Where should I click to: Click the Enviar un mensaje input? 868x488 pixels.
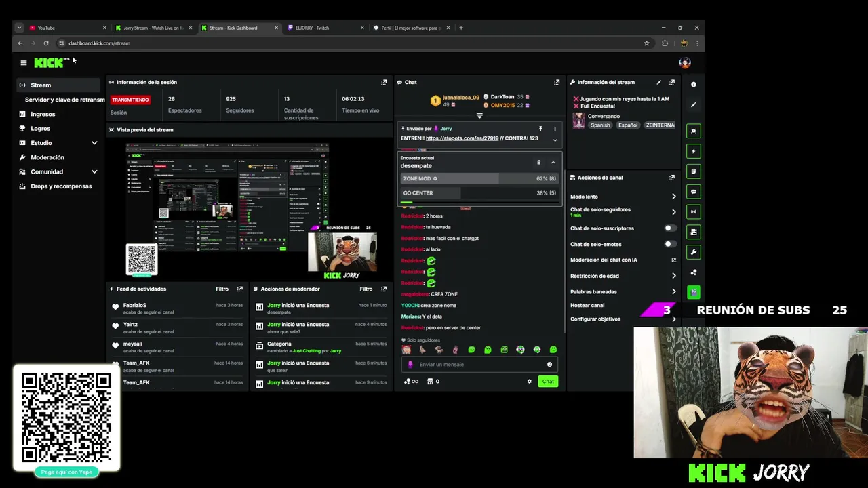click(480, 365)
